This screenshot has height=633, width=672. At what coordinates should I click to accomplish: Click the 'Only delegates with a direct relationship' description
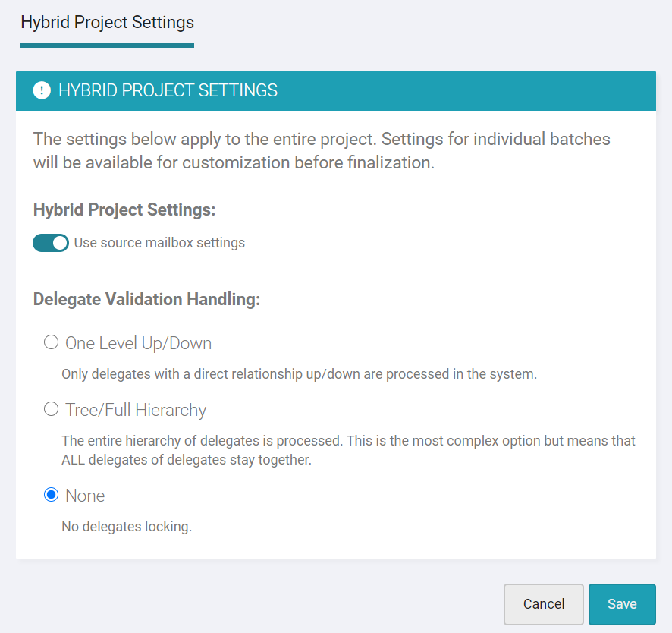click(299, 374)
